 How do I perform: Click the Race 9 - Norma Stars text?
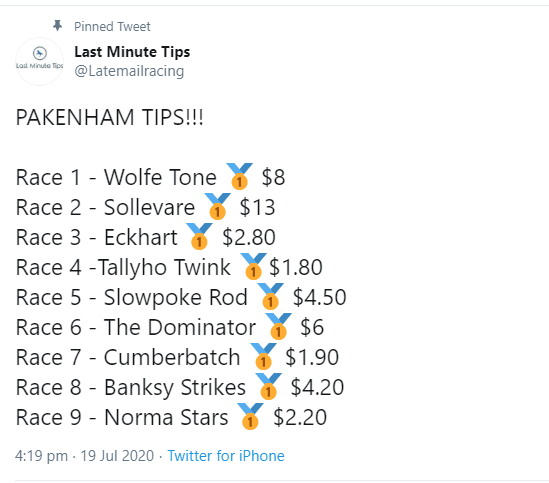tap(122, 418)
